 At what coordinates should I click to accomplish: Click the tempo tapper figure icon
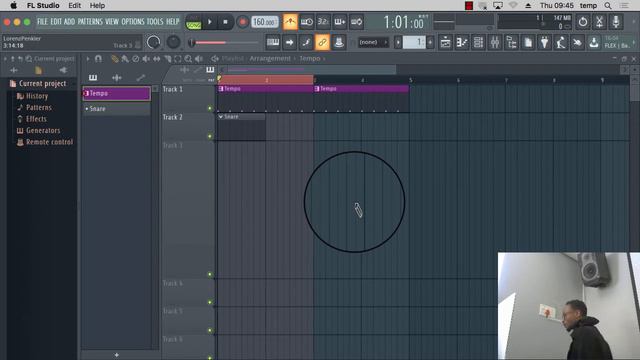pos(561,42)
